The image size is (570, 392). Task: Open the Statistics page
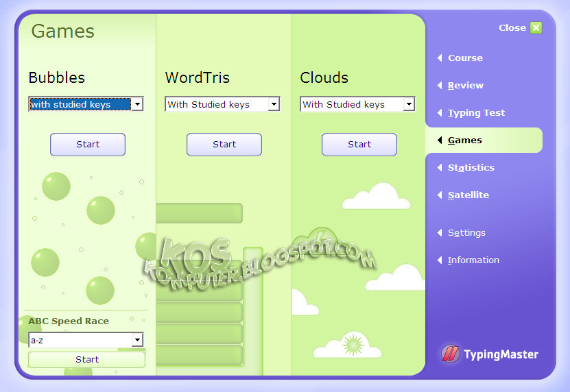[x=471, y=167]
